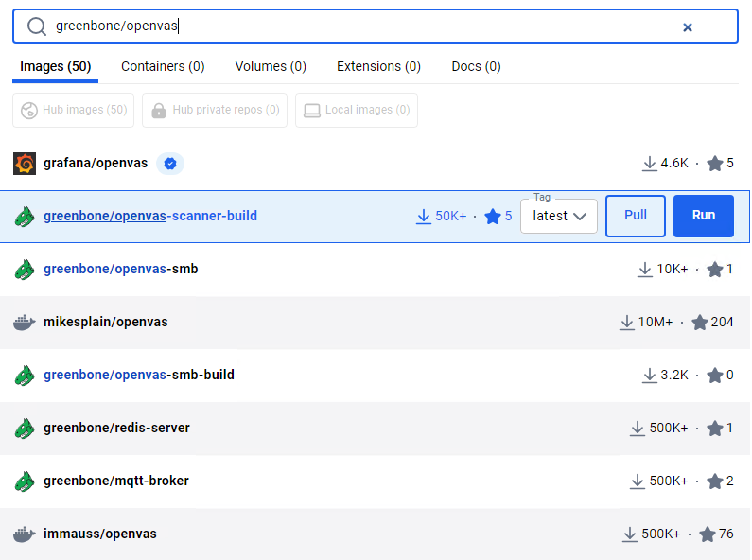This screenshot has height=560, width=752.
Task: Click the Docker whale icon for mikesplain/openvas
Action: pos(25,323)
